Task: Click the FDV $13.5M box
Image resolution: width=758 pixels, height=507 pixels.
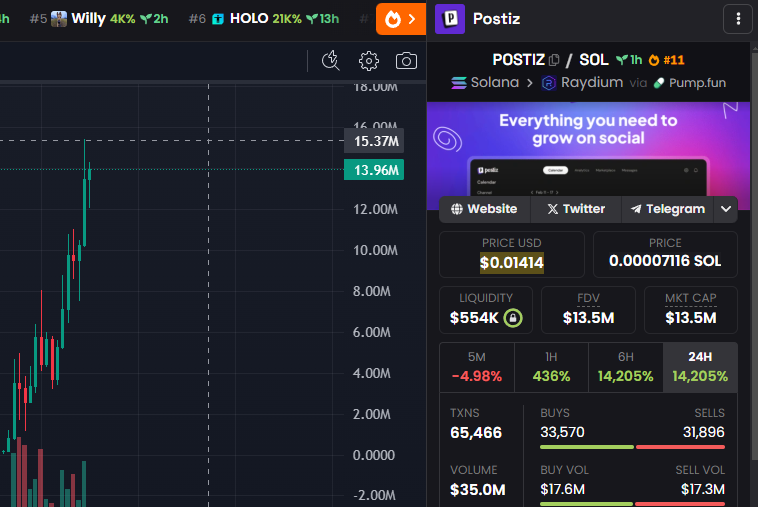Action: pyautogui.click(x=588, y=310)
